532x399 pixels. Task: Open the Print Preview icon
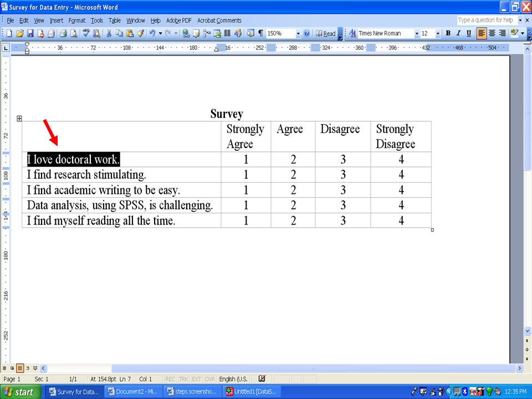click(74, 34)
